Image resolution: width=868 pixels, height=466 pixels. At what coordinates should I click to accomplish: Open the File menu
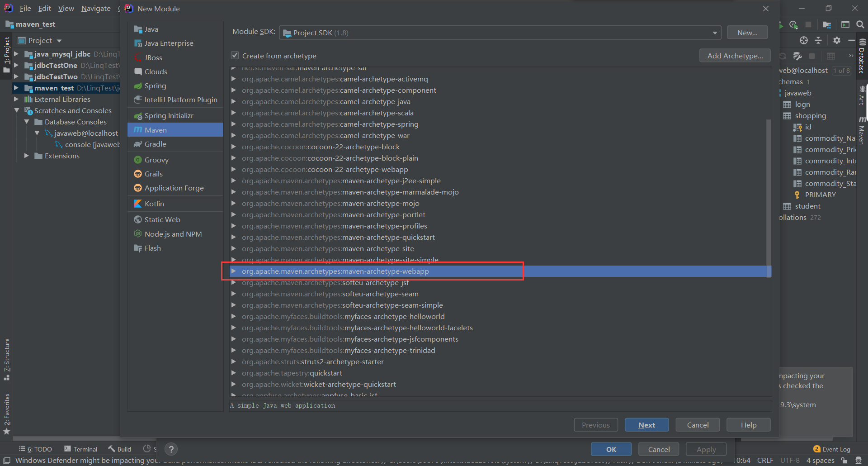click(x=25, y=9)
